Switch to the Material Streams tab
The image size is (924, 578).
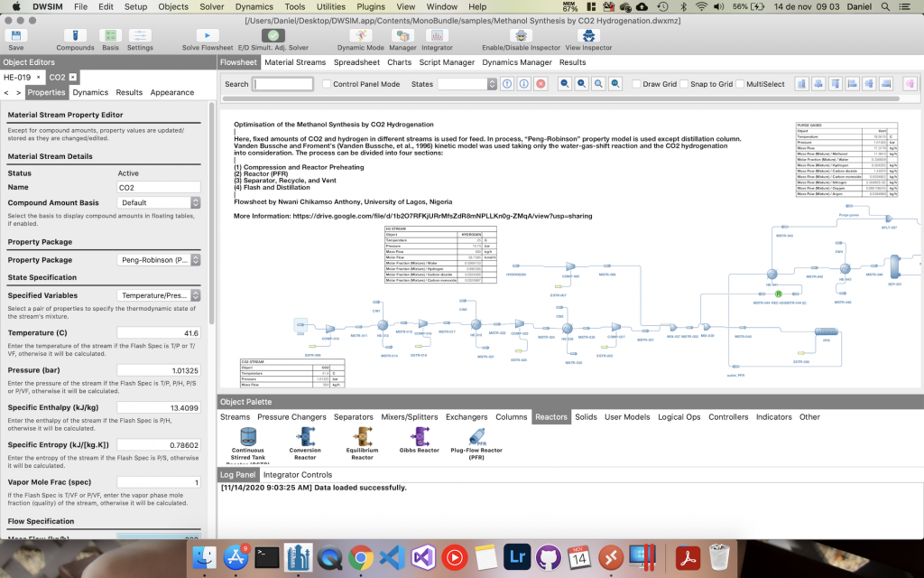coord(298,62)
